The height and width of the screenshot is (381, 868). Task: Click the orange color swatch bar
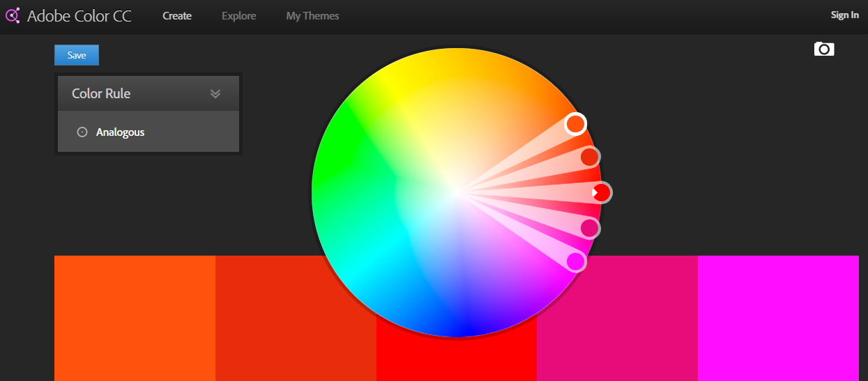click(135, 318)
